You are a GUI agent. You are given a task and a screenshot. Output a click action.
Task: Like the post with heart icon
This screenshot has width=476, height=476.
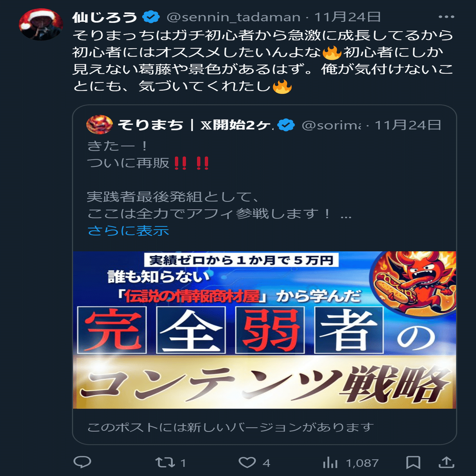pyautogui.click(x=247, y=462)
